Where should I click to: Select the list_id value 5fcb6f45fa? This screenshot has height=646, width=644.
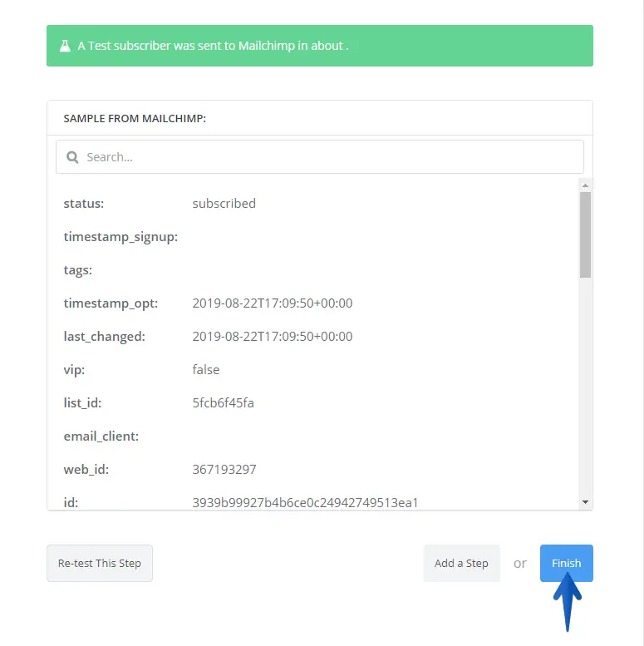[224, 402]
